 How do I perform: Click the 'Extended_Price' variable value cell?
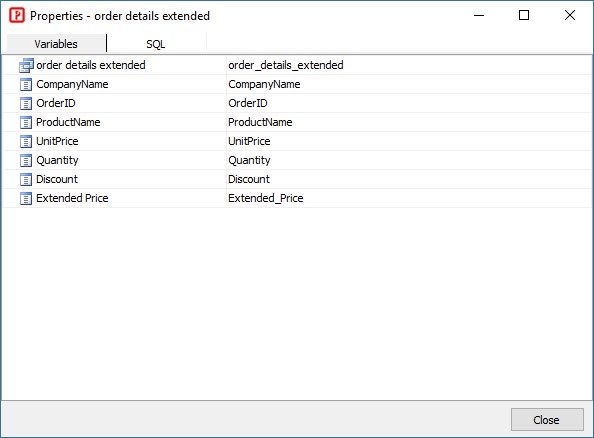[x=409, y=198]
